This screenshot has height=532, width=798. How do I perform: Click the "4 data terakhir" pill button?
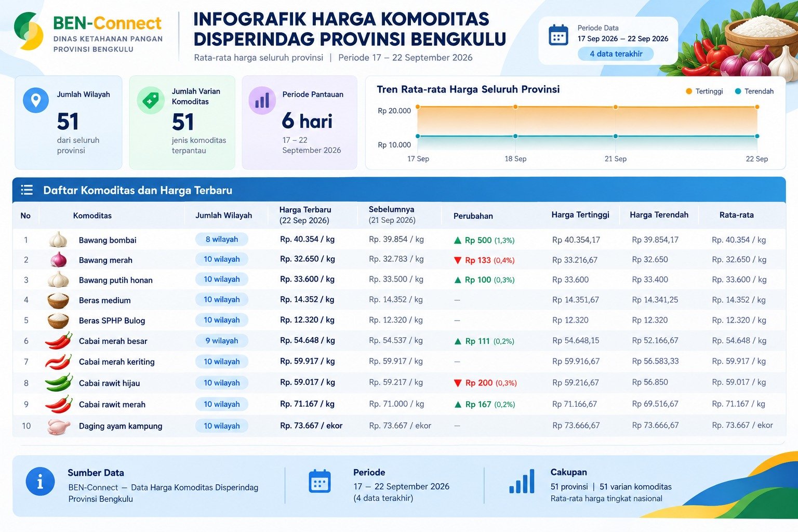click(616, 54)
